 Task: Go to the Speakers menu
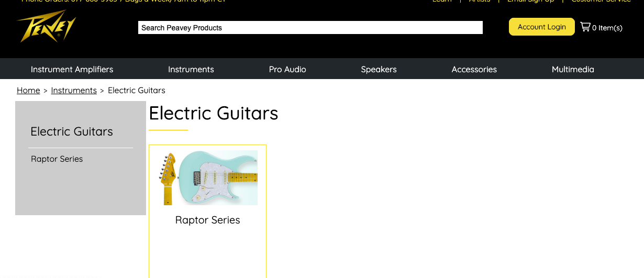[379, 69]
